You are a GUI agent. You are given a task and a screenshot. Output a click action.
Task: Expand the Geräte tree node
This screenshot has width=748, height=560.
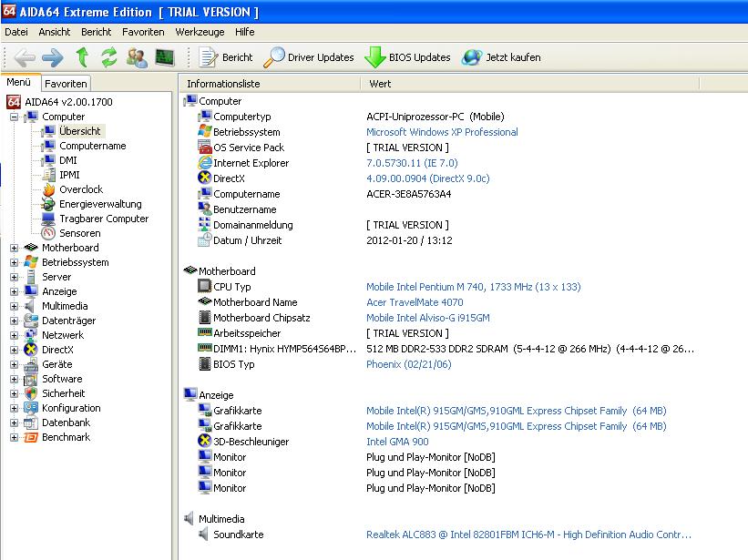(14, 364)
